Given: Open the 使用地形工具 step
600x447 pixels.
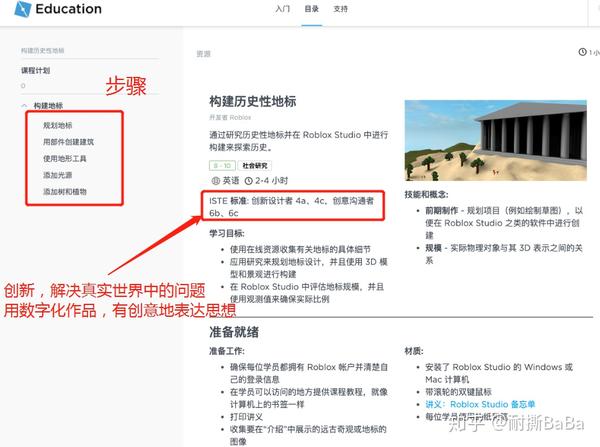Looking at the screenshot, I should [64, 158].
